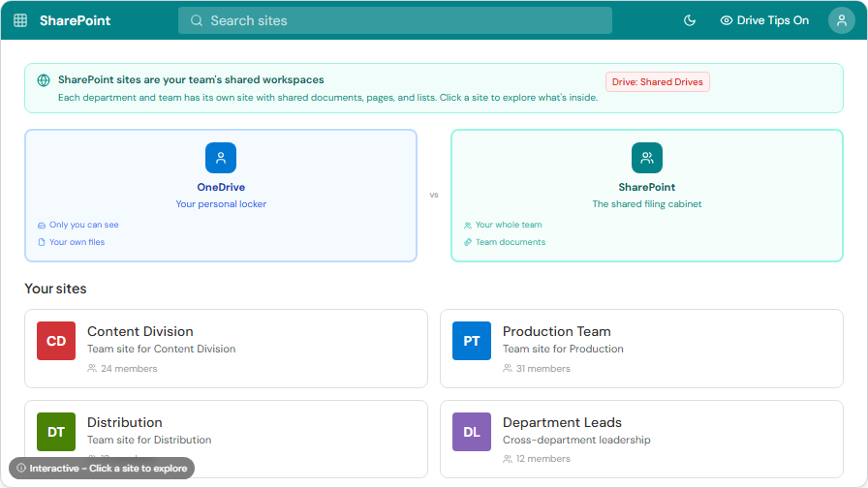Select the OneDrive heading

tap(221, 187)
